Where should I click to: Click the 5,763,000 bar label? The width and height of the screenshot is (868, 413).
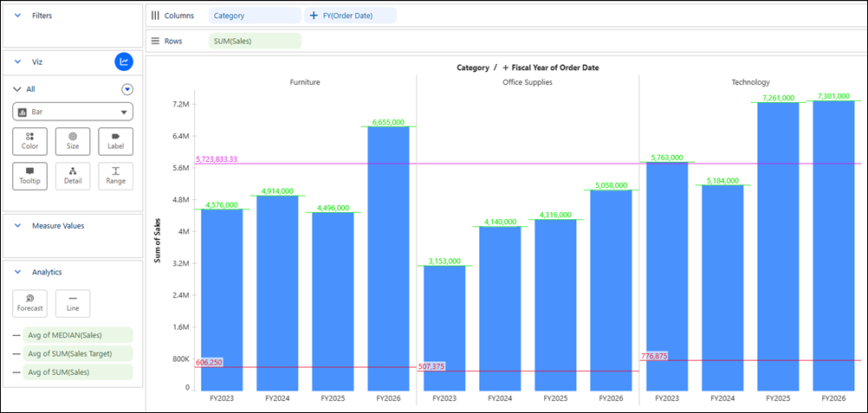pos(667,158)
